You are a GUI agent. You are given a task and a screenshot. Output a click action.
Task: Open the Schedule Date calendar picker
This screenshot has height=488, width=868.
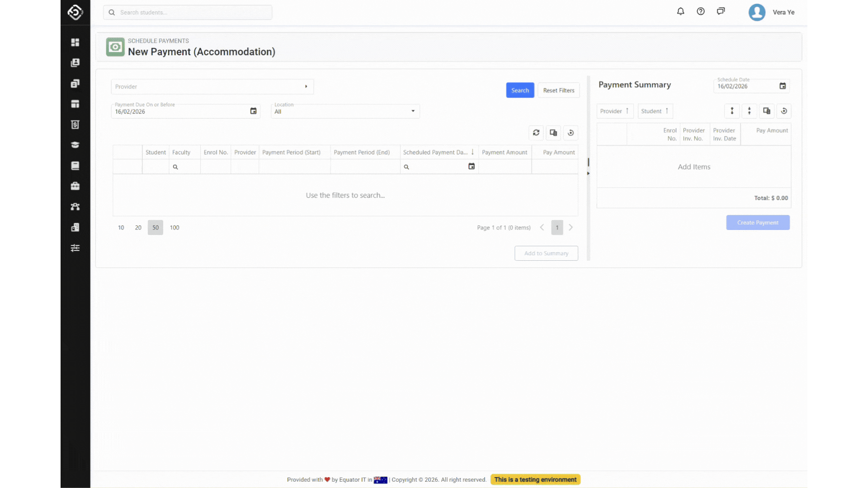(x=783, y=86)
